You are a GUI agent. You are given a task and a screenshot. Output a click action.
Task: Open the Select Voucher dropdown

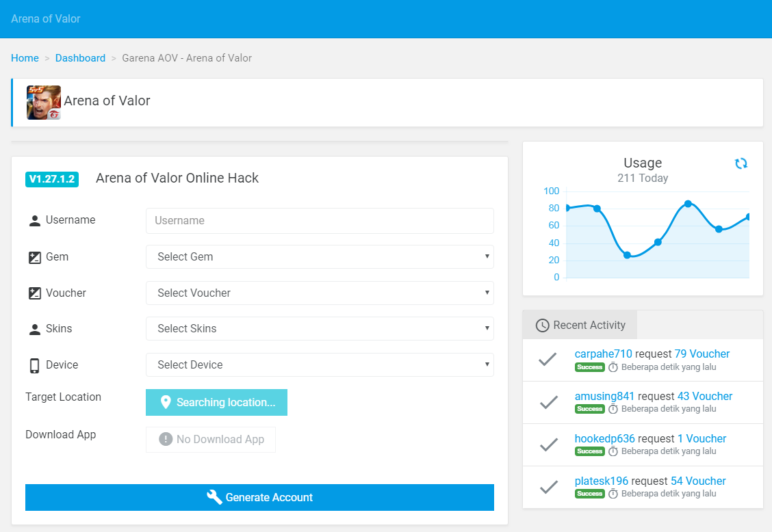320,293
